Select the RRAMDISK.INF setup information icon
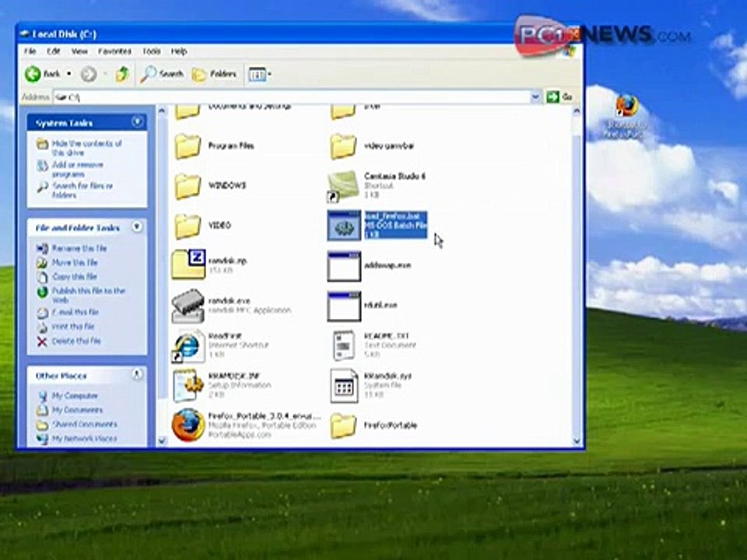The height and width of the screenshot is (560, 747). point(188,385)
